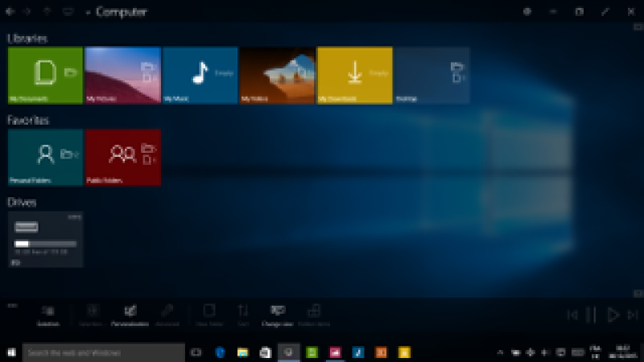Click the Drives section heading
Viewport: 644px width, 362px height.
pos(22,203)
